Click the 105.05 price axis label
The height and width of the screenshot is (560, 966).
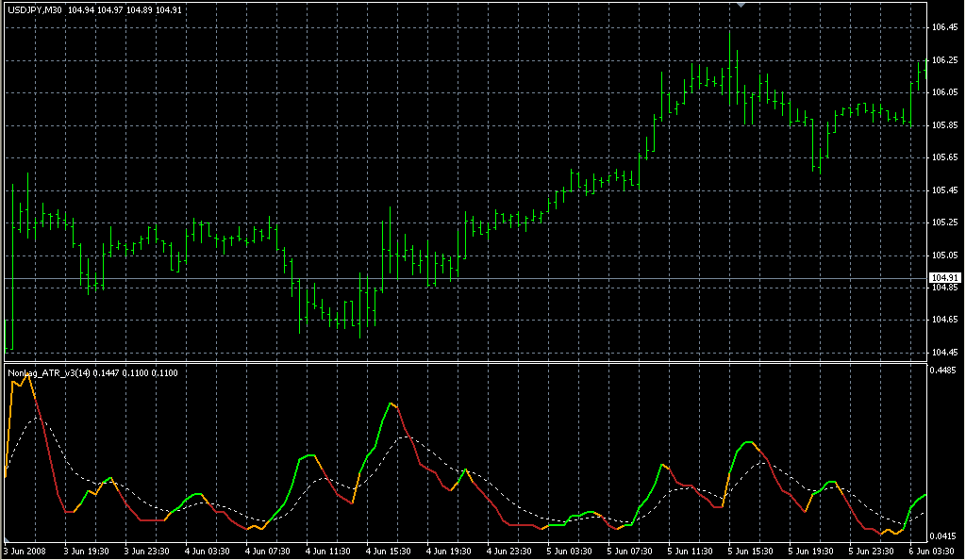[943, 255]
